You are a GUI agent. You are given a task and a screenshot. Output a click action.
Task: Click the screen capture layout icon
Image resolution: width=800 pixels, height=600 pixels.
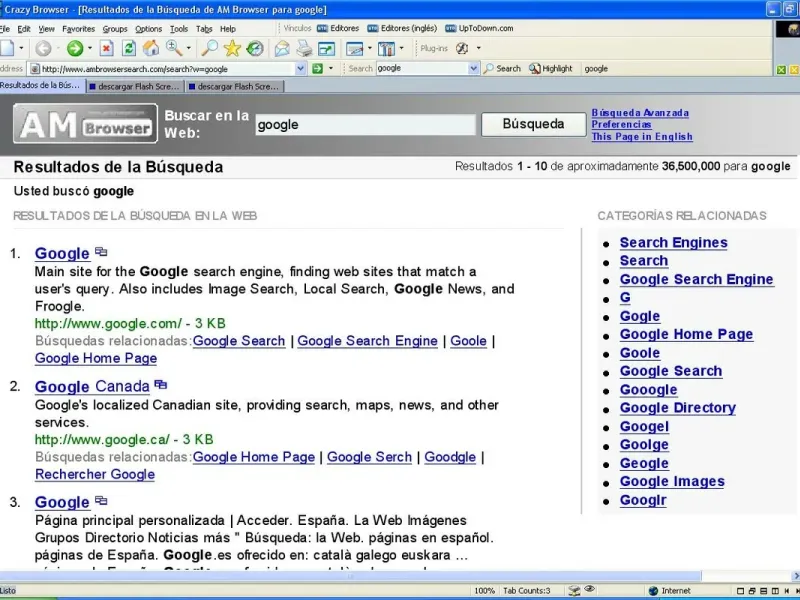coord(355,48)
